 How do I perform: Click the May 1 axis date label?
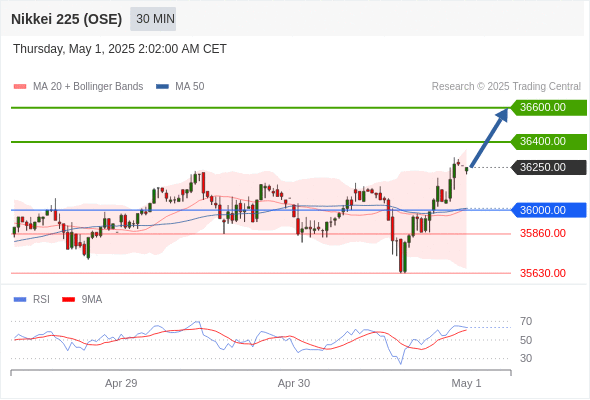[466, 383]
